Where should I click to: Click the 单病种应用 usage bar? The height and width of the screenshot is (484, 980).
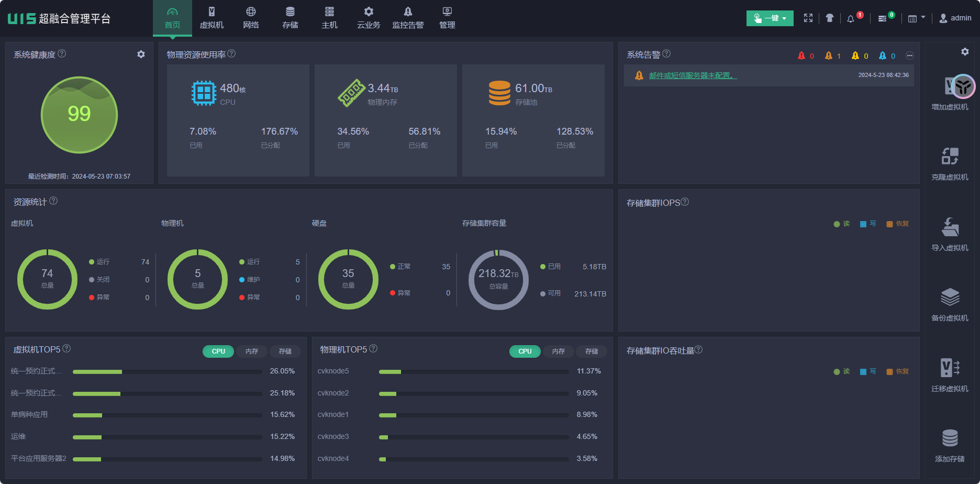(x=168, y=415)
